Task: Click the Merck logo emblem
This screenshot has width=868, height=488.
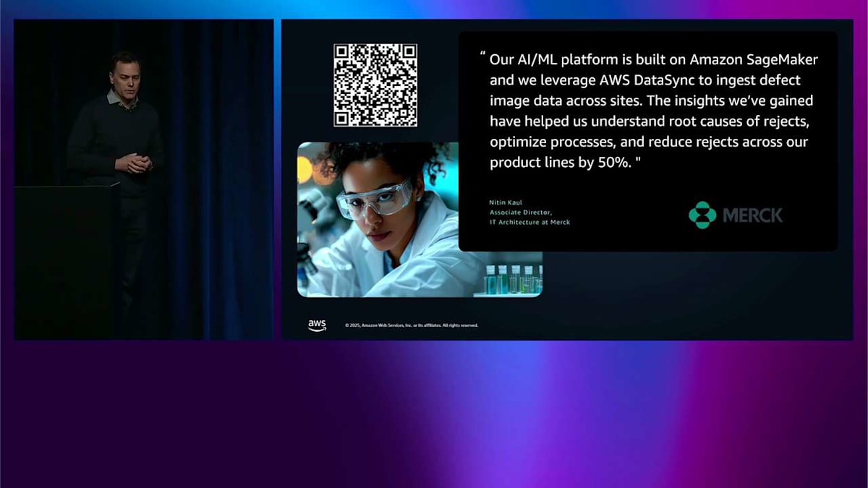Action: click(x=702, y=215)
